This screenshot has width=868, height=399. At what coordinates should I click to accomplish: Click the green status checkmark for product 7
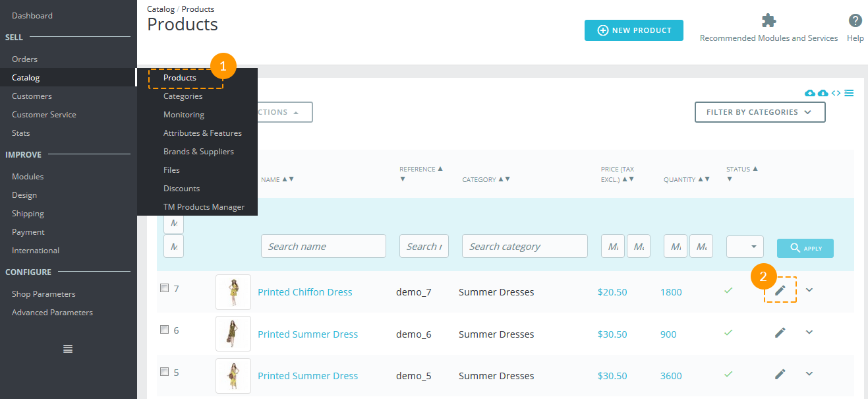pyautogui.click(x=728, y=290)
